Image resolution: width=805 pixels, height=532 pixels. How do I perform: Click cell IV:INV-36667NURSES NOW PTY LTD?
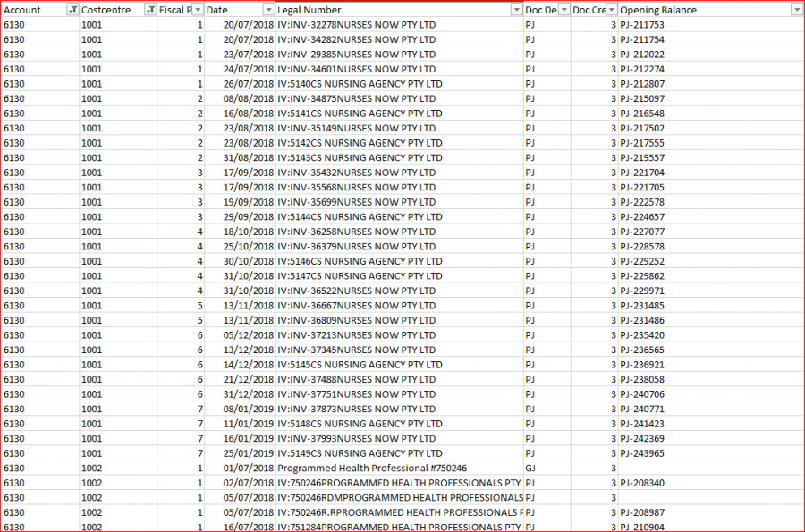400,306
